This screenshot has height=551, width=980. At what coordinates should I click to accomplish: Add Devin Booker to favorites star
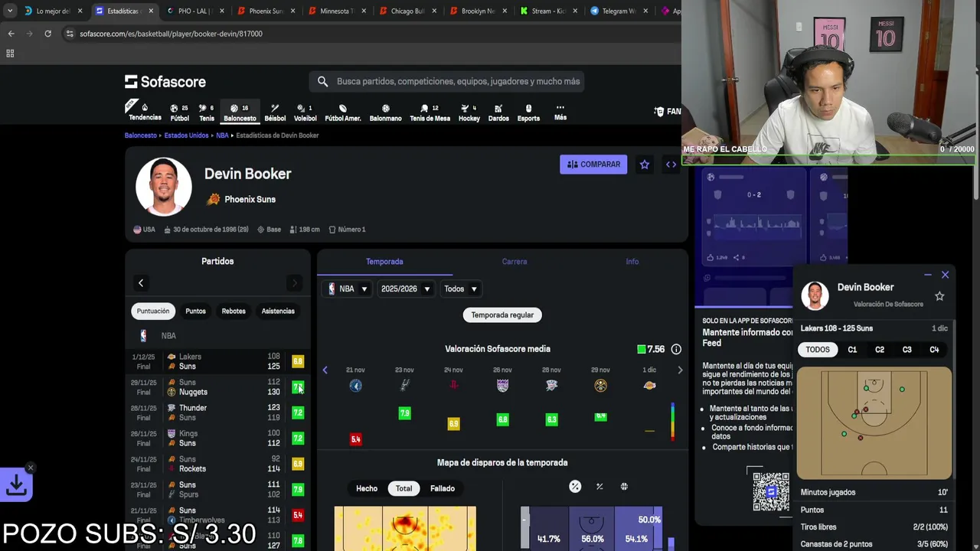(x=645, y=165)
